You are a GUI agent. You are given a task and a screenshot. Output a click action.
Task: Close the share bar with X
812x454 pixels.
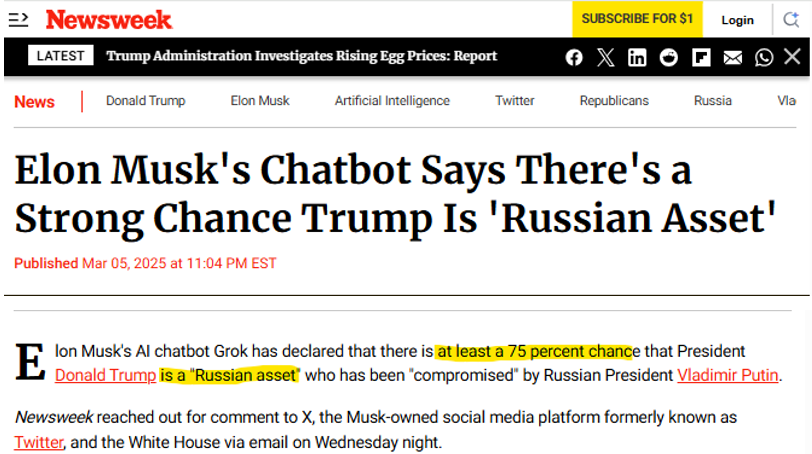pos(792,57)
